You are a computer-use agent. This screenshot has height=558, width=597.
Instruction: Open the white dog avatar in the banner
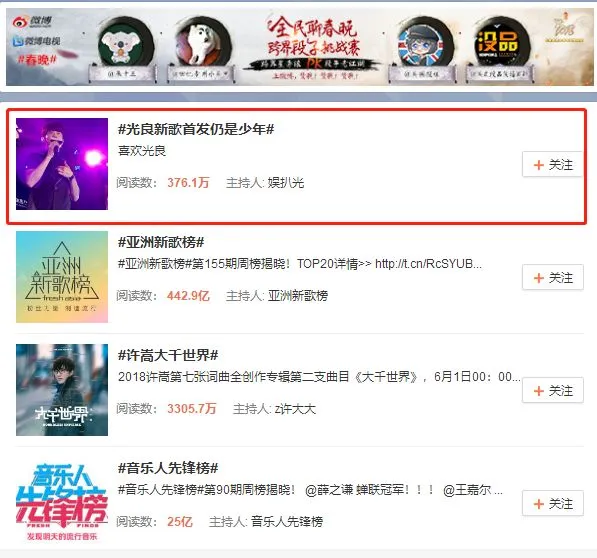point(202,43)
